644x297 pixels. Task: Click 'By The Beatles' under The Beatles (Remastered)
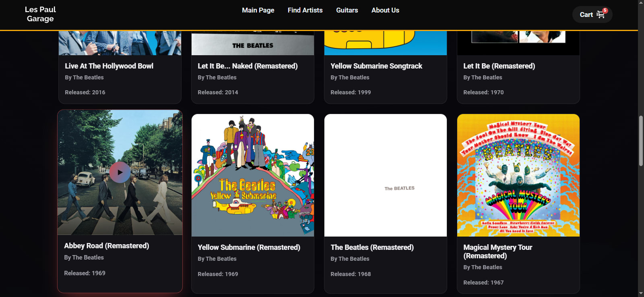(x=350, y=259)
